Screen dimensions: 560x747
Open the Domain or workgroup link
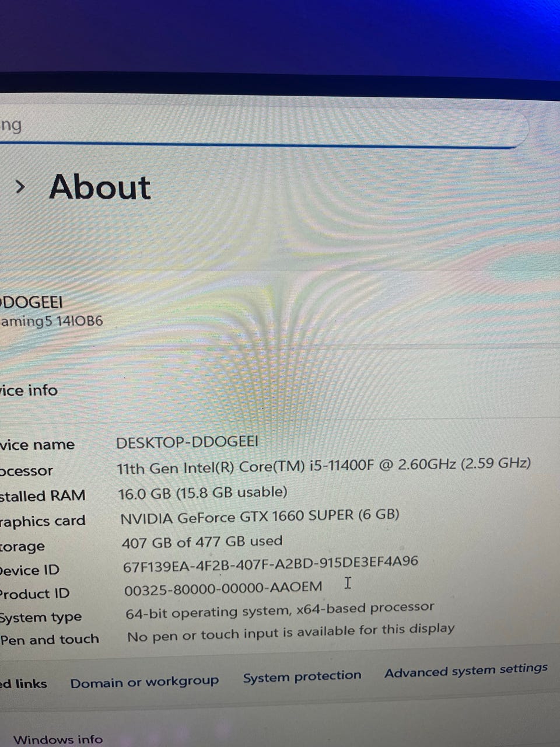[x=145, y=682]
